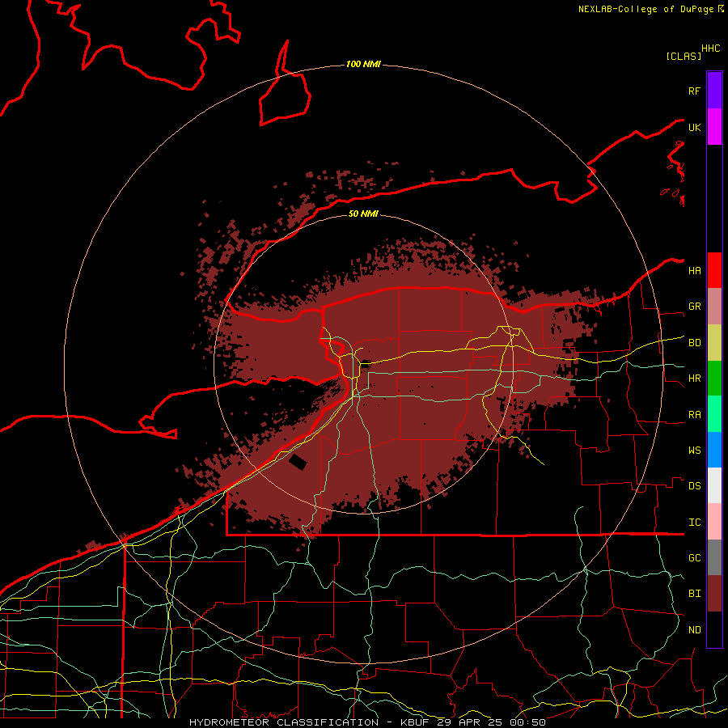Click the [CLAS] legend header
728x728 pixels.
(684, 56)
